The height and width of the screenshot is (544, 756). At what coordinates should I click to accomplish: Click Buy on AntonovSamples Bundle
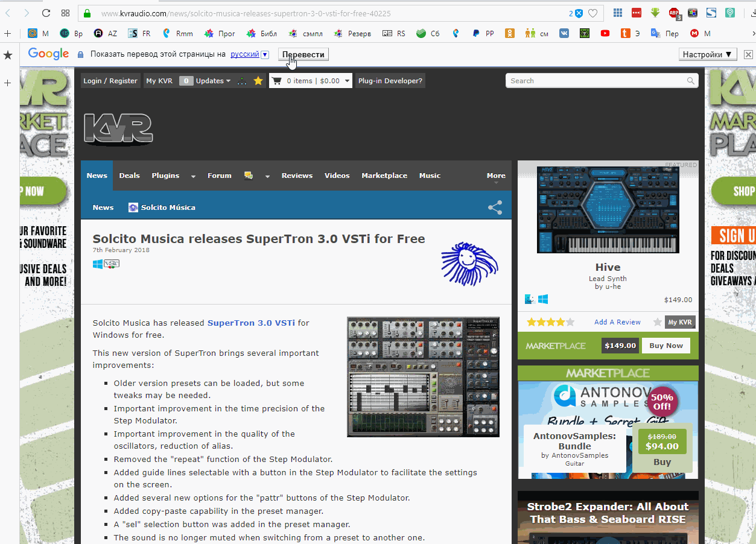point(662,462)
